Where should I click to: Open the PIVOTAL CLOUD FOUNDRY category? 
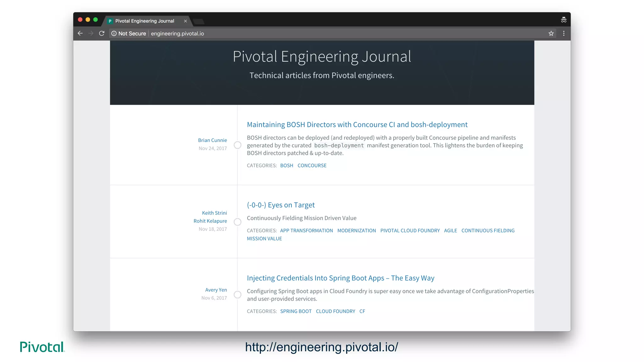(410, 231)
